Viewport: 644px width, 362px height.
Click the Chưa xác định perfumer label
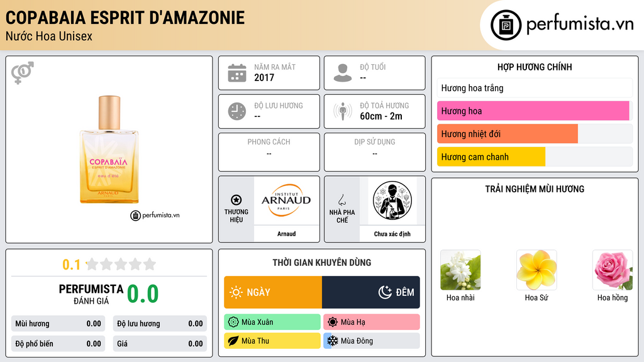coord(392,234)
